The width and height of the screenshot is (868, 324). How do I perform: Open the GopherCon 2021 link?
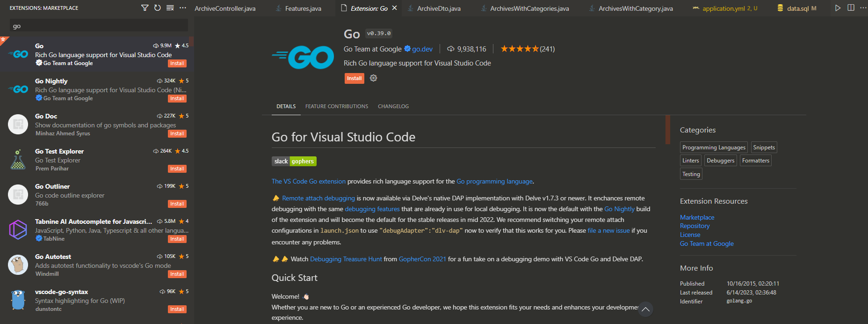tap(422, 259)
